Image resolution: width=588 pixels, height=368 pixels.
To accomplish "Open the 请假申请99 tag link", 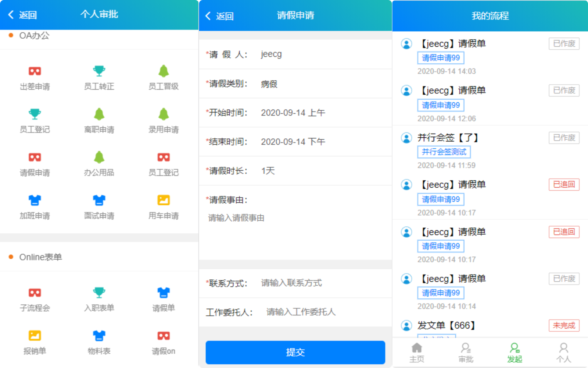I will click(440, 57).
